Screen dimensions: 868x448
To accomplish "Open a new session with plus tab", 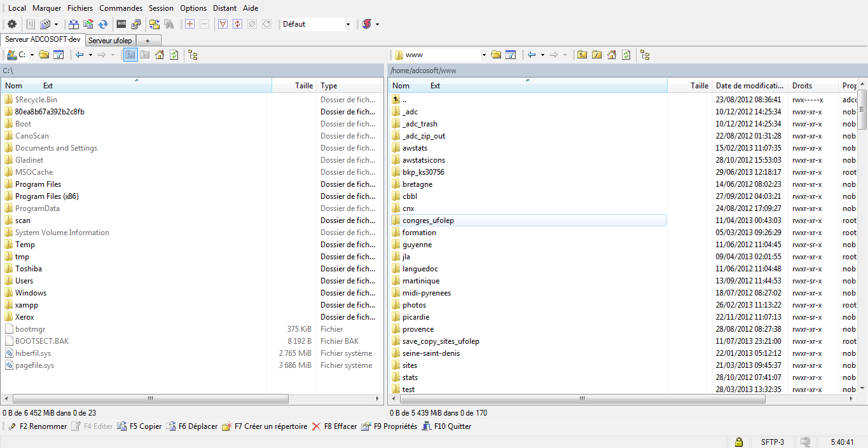I will [x=148, y=41].
